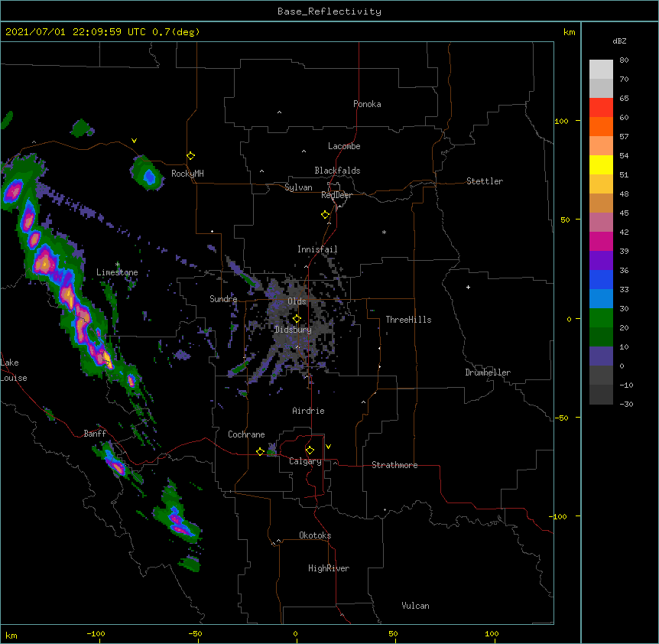659x644 pixels.
Task: Click the Lacombe city label
Action: (x=344, y=146)
